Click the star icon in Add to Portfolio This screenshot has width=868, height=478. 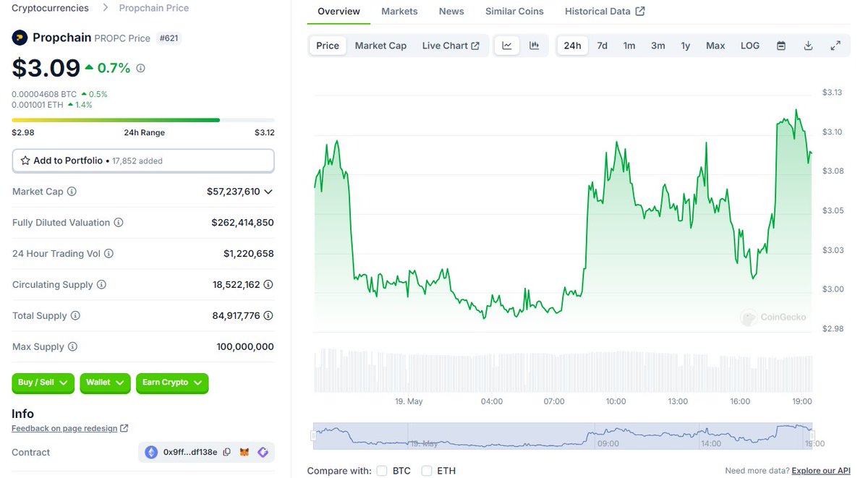coord(25,161)
